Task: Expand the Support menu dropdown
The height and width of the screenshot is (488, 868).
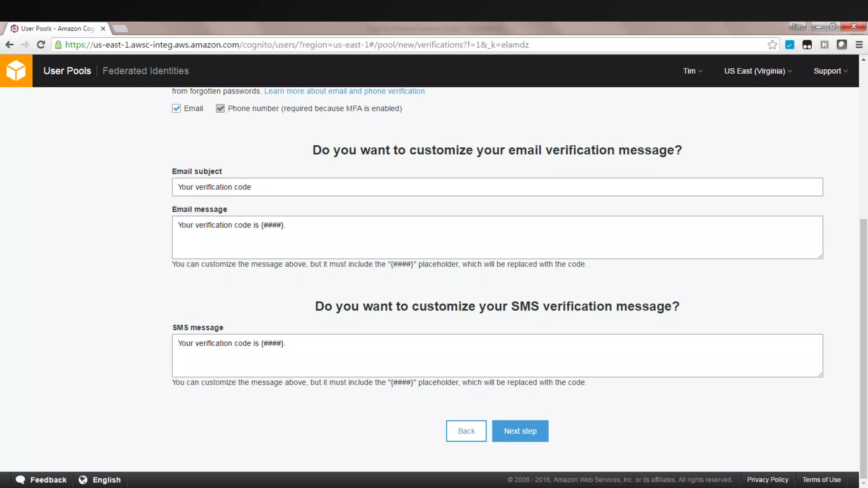Action: [830, 71]
